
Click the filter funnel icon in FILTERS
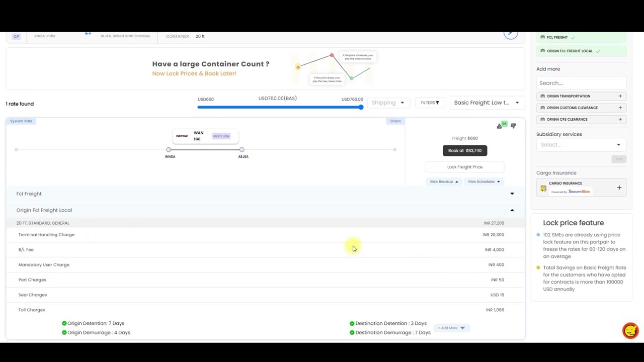[x=437, y=103]
